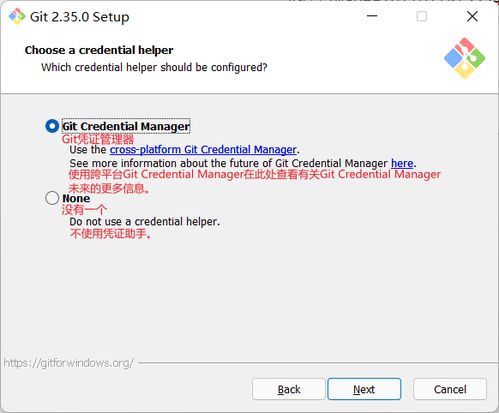
Task: Open the cross-platform Git Credential Manager link
Action: pos(203,150)
